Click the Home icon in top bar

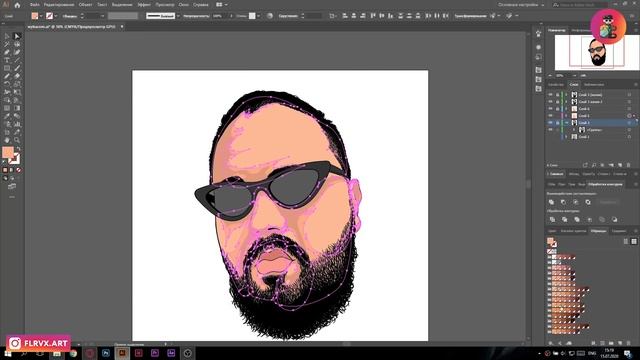click(17, 5)
